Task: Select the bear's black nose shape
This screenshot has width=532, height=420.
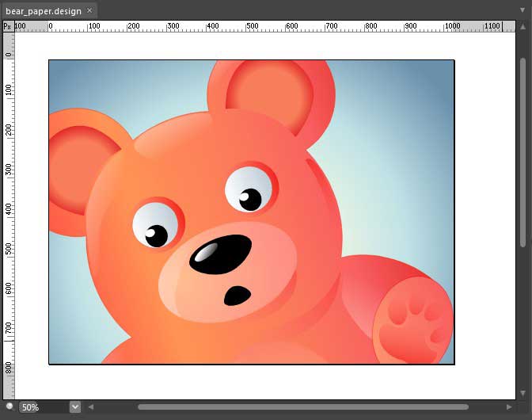Action: [221, 254]
